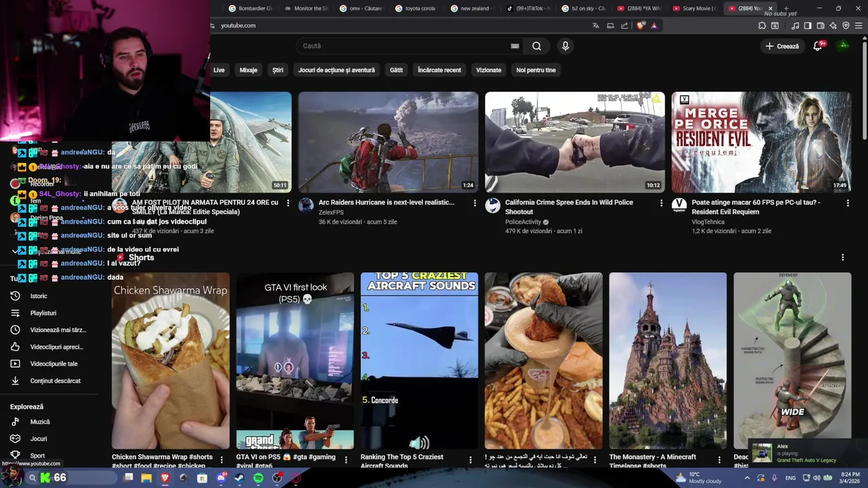The image size is (868, 488).
Task: Open Steam from the taskbar
Action: coord(239,478)
